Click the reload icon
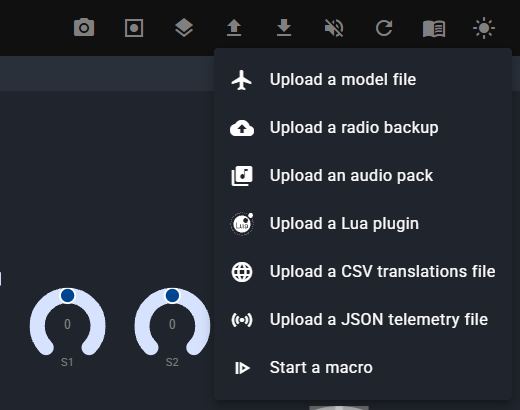Screen dimensions: 520x410 (384, 28)
